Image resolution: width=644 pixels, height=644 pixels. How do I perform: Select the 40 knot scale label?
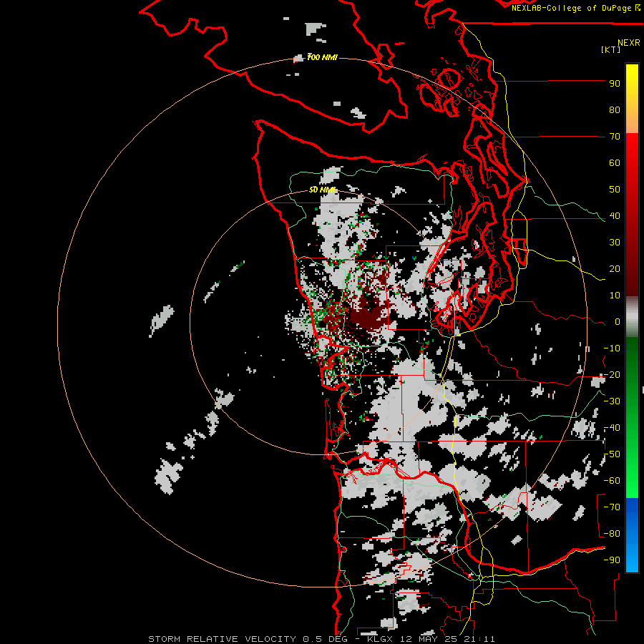coord(615,216)
